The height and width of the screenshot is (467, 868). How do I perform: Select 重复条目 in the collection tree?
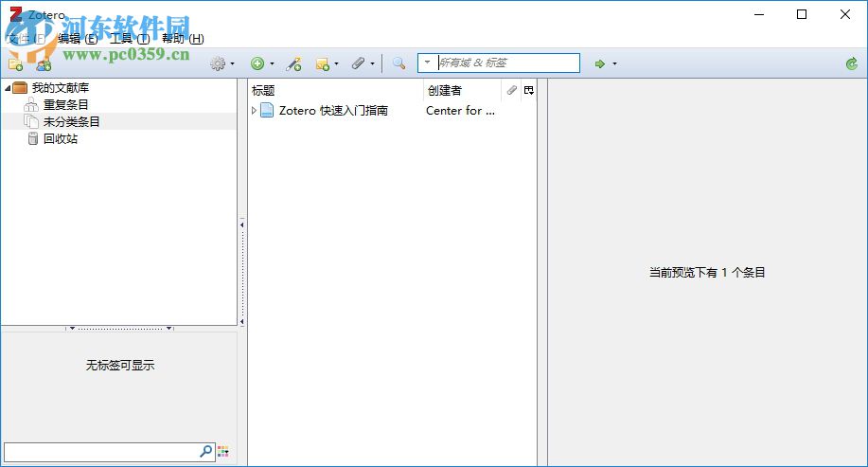click(66, 104)
